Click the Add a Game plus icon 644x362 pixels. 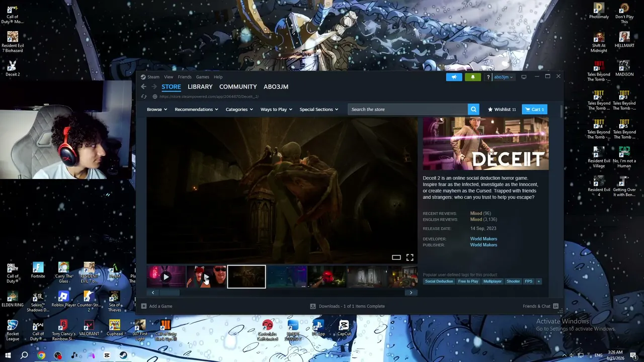(144, 306)
